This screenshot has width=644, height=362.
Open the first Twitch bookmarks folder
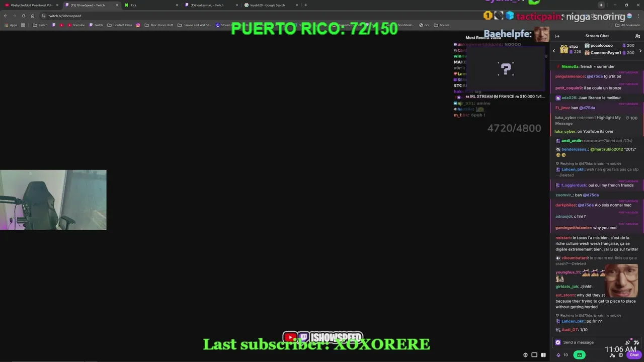click(x=40, y=25)
